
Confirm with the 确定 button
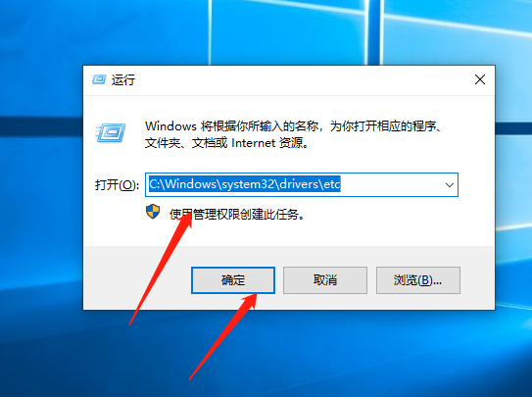point(233,280)
